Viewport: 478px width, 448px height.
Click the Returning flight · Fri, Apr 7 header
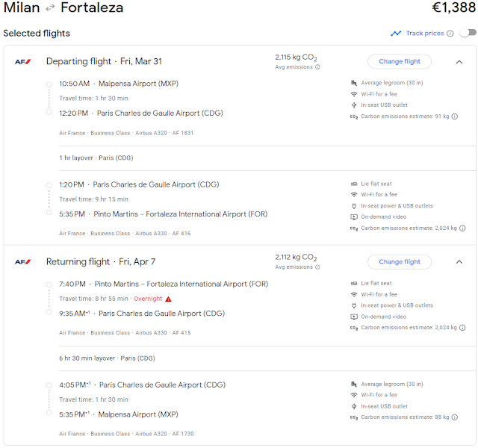[101, 261]
